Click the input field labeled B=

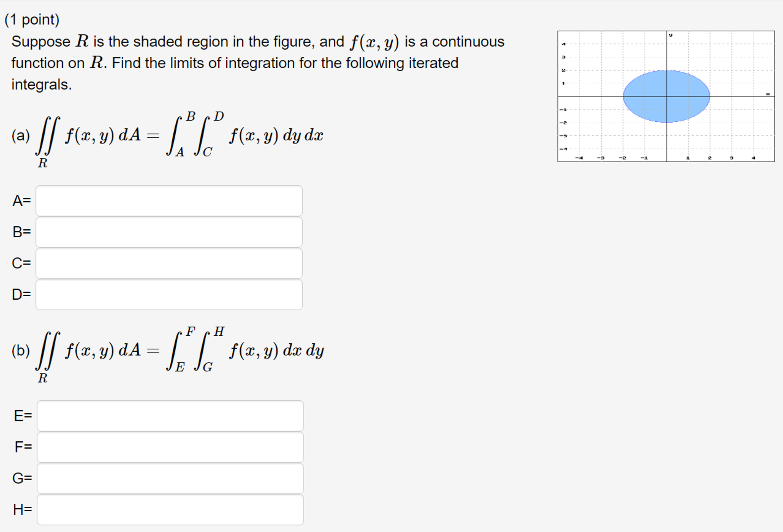pyautogui.click(x=168, y=231)
